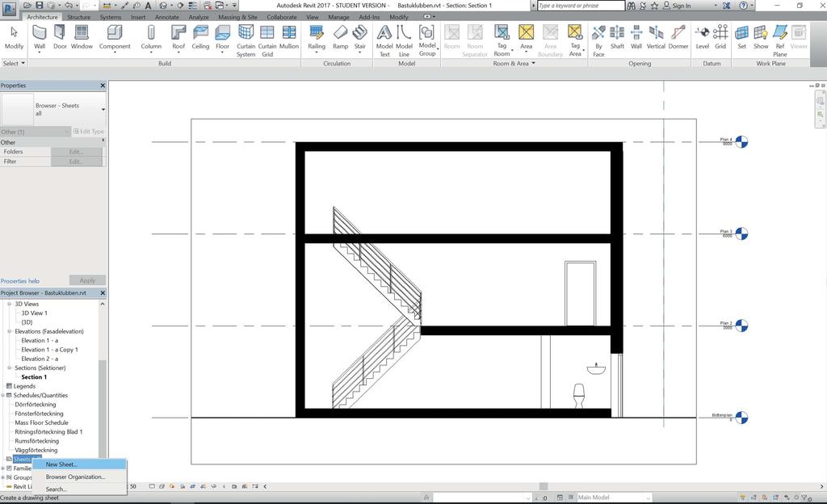Select the 3D View 1 item
827x504 pixels.
click(x=34, y=313)
